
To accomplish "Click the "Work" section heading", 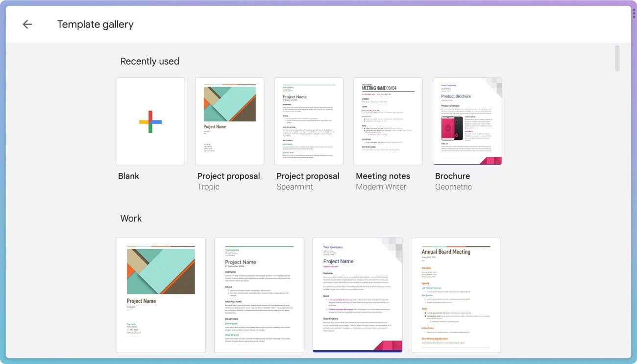I will click(x=131, y=218).
